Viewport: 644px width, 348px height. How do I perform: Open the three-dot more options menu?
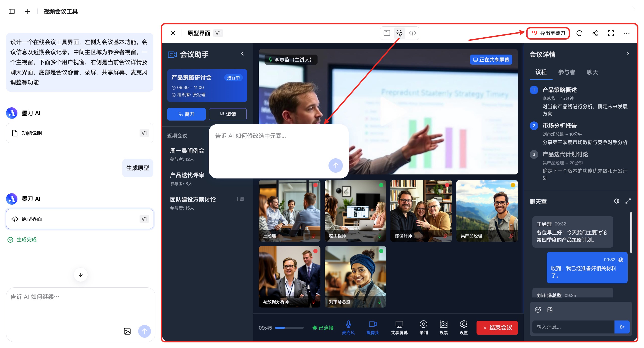point(627,33)
